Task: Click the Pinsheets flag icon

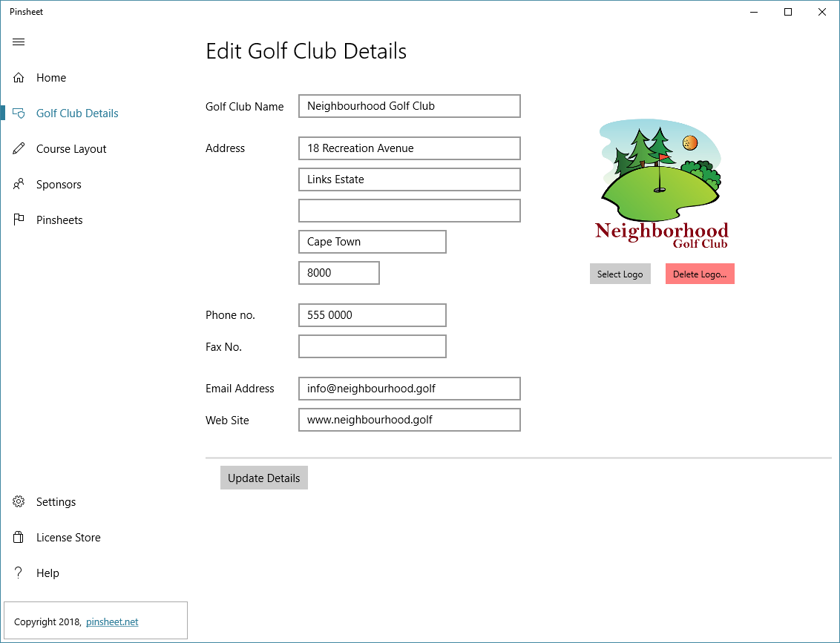Action: point(19,220)
